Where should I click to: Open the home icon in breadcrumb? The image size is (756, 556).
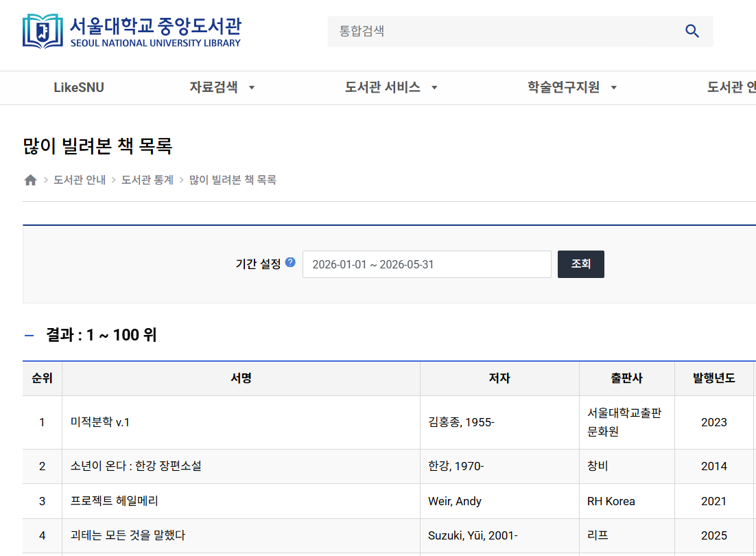tap(30, 180)
